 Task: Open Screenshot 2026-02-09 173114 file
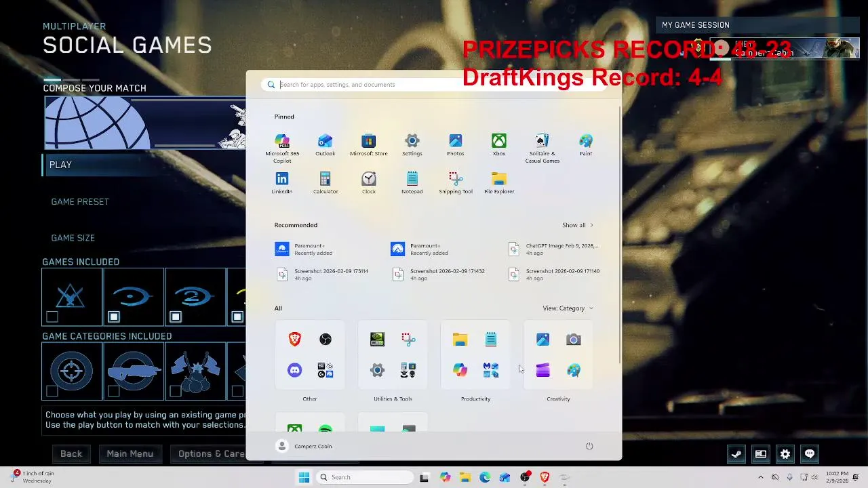[322, 274]
